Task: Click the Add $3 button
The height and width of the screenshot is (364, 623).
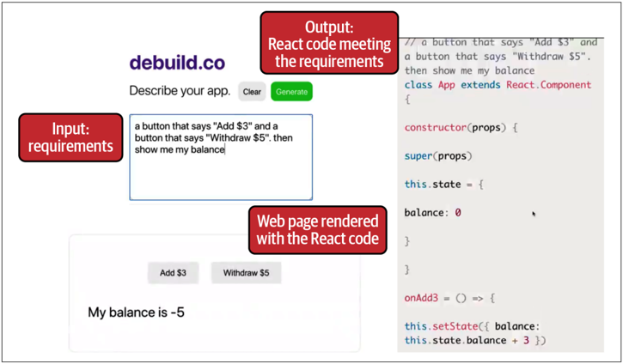Action: pyautogui.click(x=174, y=273)
